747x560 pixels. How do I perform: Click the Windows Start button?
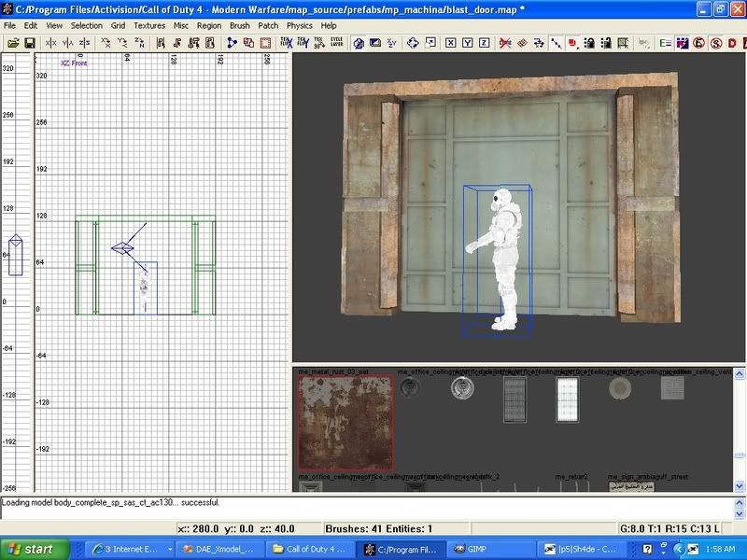click(34, 550)
